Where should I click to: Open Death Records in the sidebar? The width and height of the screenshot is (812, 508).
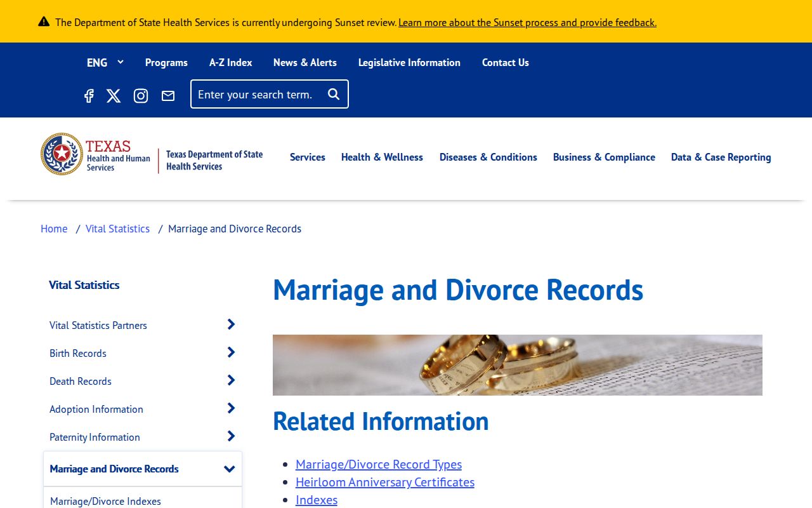81,381
